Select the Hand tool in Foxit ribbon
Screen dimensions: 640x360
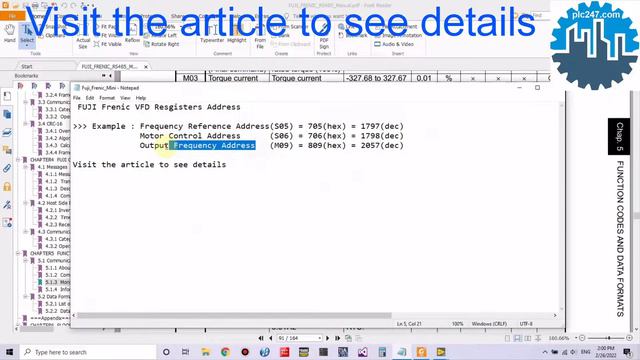(9, 34)
